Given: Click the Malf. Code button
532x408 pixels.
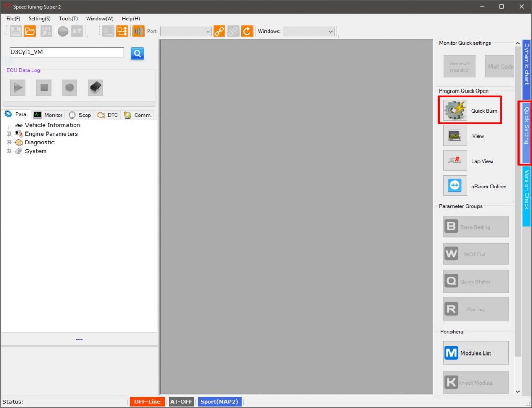Looking at the screenshot, I should click(500, 67).
